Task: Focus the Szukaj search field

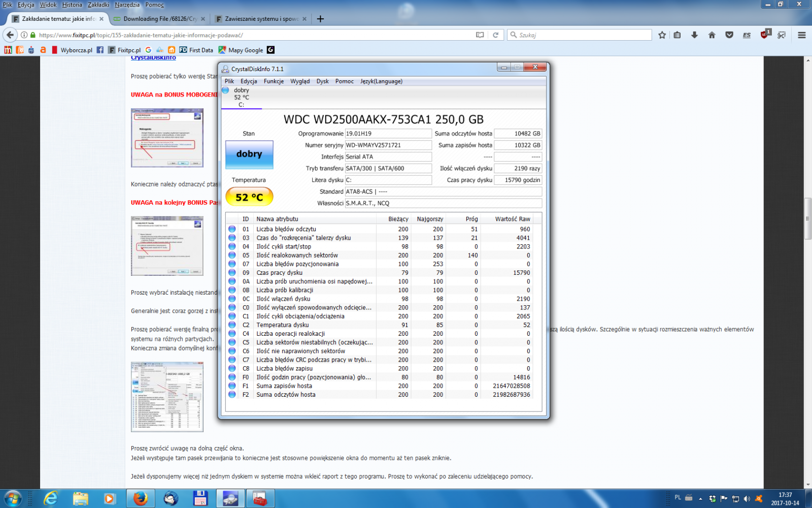Action: pyautogui.click(x=580, y=35)
